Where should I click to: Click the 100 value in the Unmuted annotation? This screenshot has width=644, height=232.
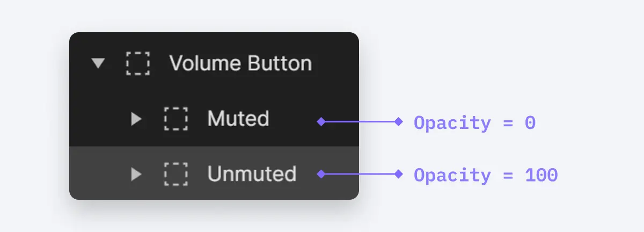[x=541, y=175]
